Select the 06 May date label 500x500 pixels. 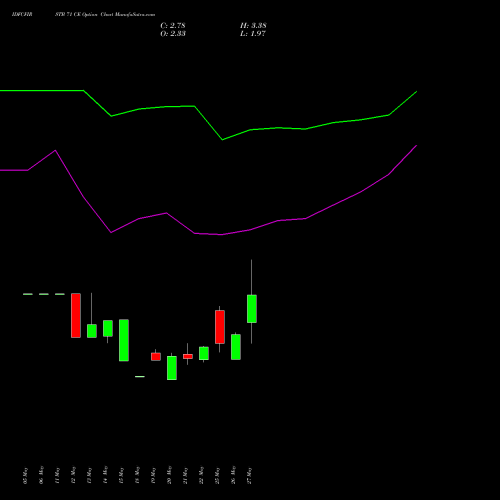(x=41, y=475)
